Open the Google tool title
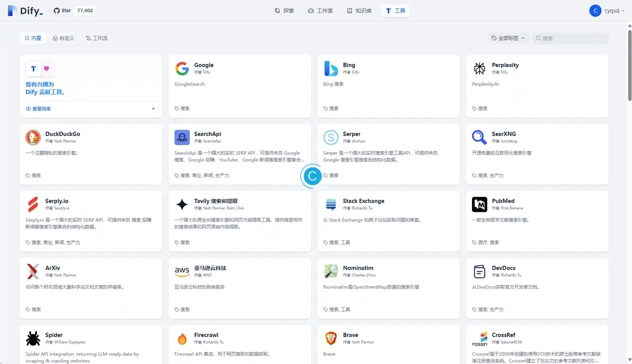Image resolution: width=632 pixels, height=364 pixels. point(204,65)
